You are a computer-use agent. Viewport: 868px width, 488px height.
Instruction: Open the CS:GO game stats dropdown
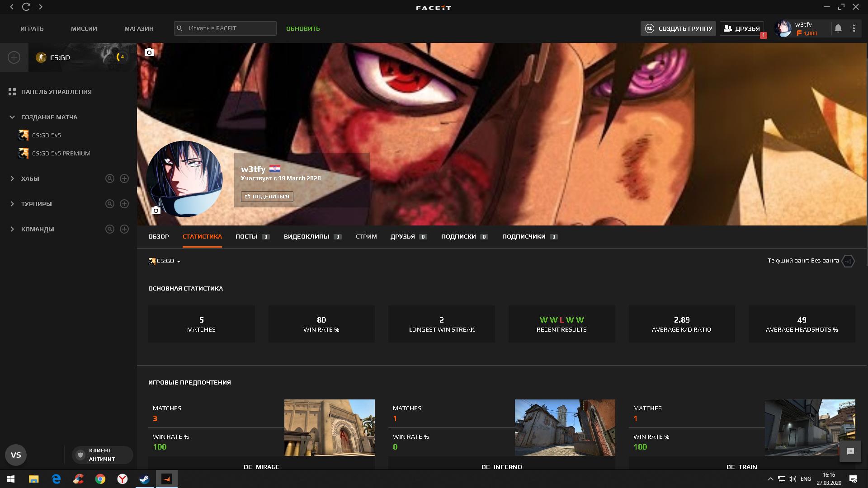coord(165,261)
